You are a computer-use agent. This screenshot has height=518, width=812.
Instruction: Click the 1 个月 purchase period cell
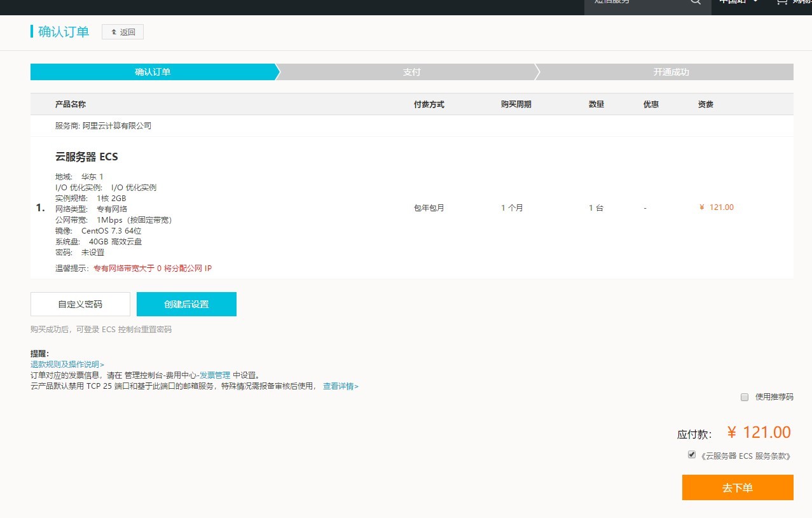(x=512, y=208)
